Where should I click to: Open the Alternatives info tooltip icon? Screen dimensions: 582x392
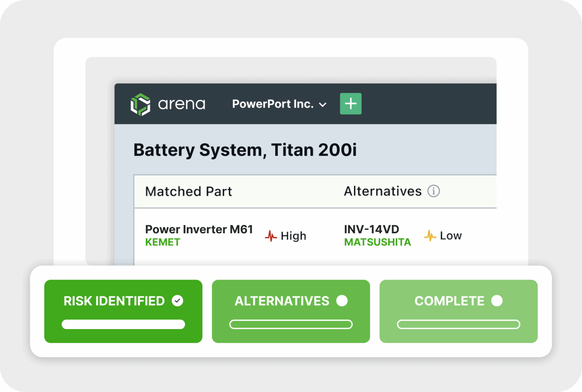point(433,191)
